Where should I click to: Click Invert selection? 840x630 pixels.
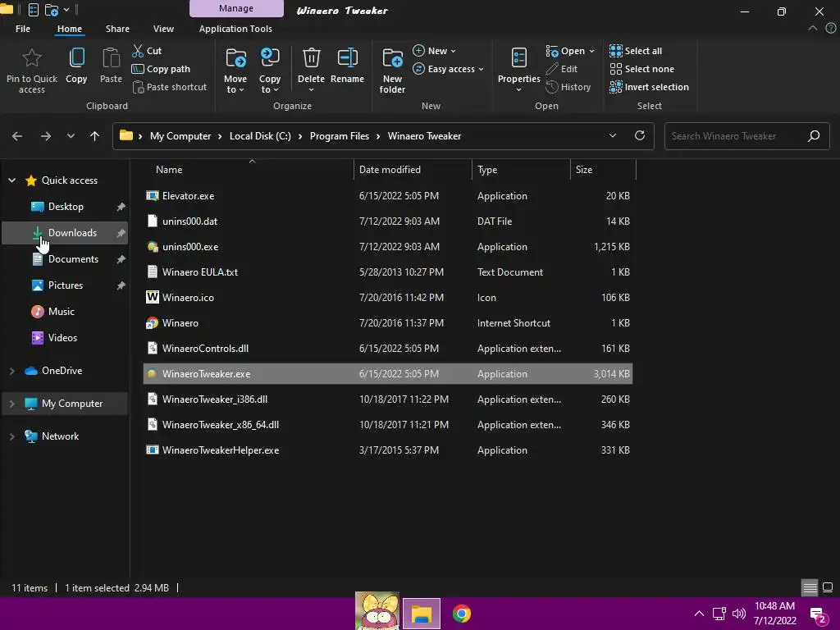[650, 87]
